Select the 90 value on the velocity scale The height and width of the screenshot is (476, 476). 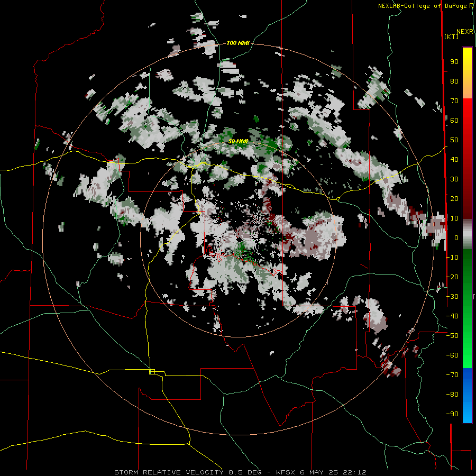[x=454, y=62]
